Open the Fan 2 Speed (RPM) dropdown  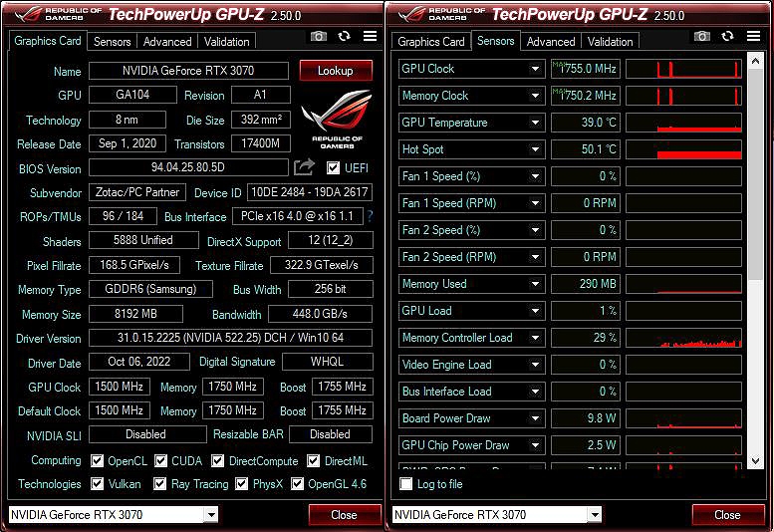[x=535, y=257]
